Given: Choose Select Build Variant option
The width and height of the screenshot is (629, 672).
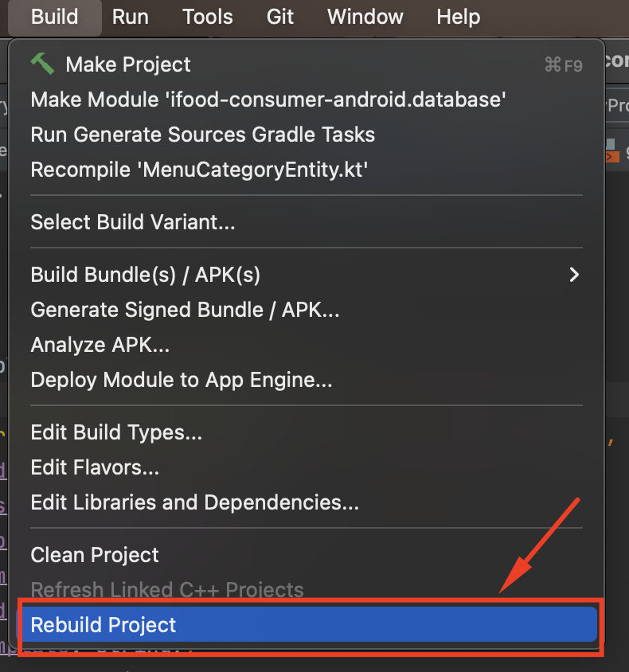Looking at the screenshot, I should click(x=133, y=222).
